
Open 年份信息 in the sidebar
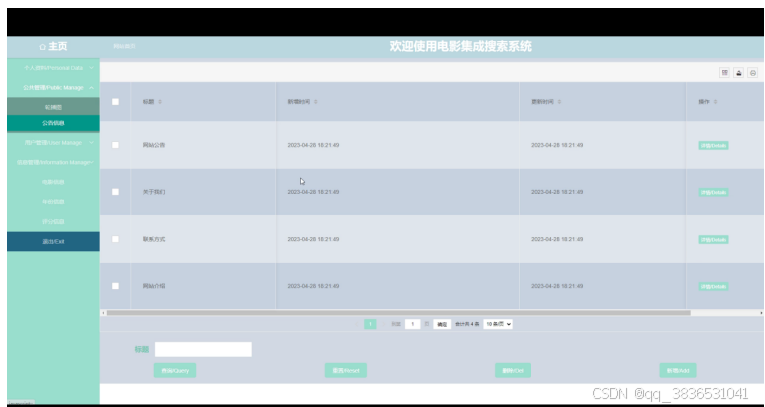tap(53, 202)
